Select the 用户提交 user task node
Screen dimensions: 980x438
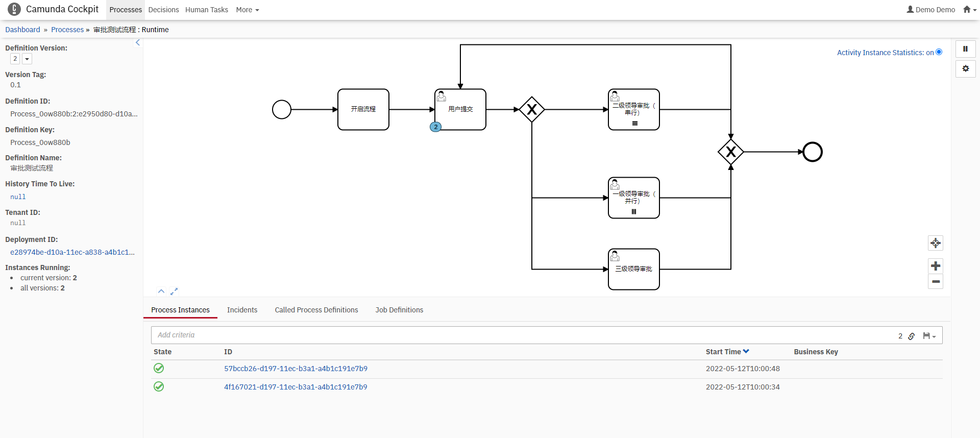460,109
